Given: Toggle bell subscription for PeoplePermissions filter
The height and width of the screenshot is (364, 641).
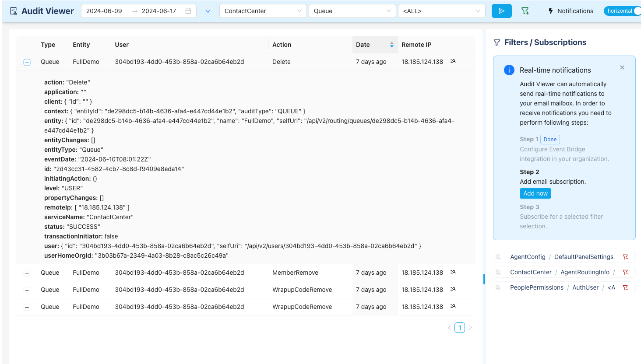Looking at the screenshot, I should coord(498,287).
